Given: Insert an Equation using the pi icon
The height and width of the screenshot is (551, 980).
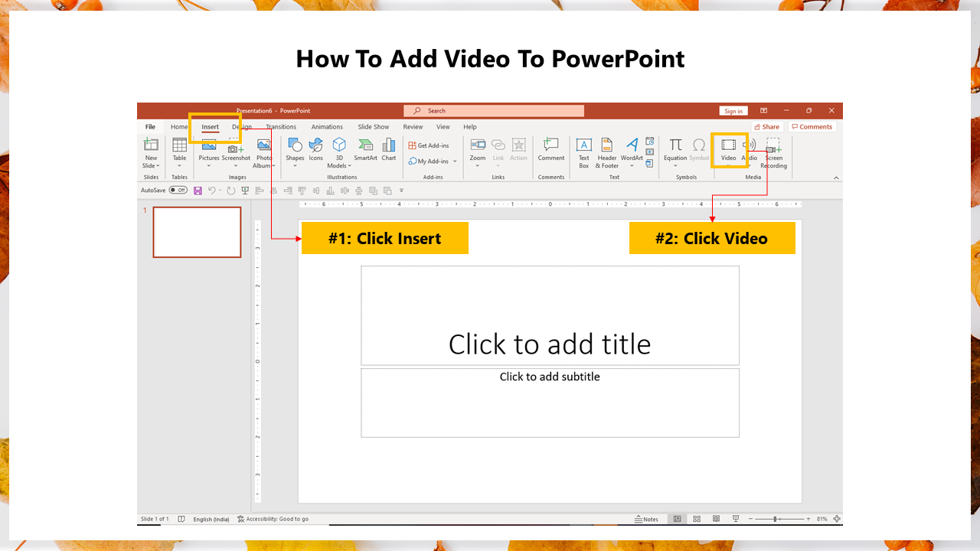Looking at the screenshot, I should (675, 145).
